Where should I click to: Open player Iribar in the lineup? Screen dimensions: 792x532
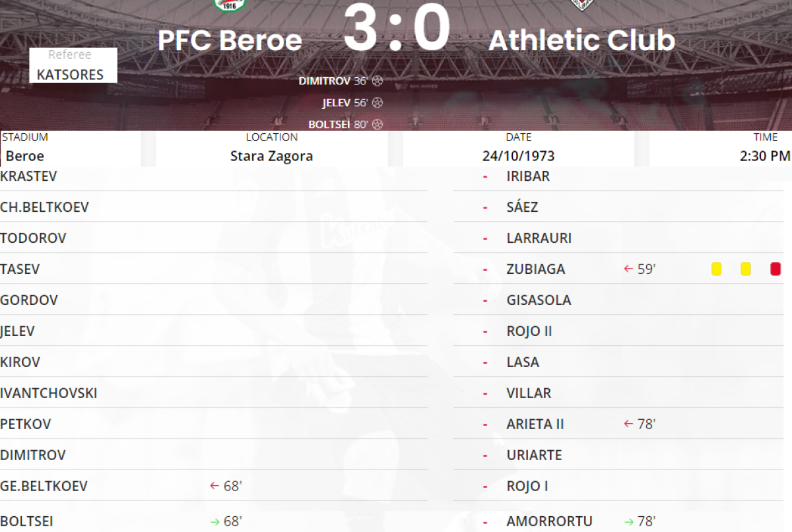click(528, 176)
